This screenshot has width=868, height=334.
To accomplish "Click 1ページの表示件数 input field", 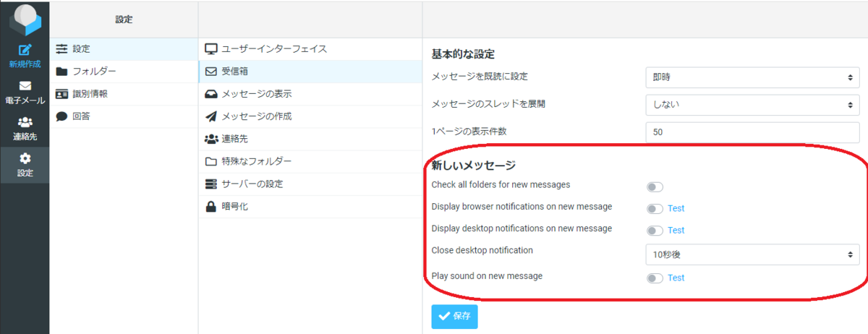I will point(752,132).
